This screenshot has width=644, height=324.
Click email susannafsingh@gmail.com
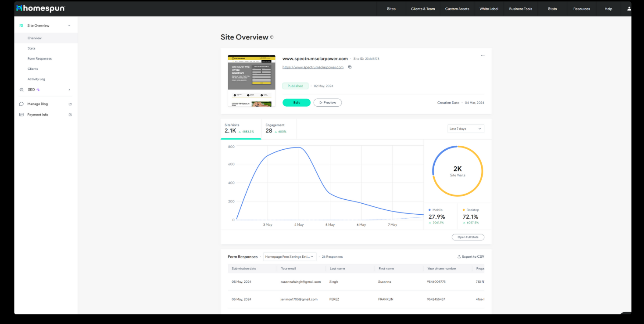pos(301,282)
